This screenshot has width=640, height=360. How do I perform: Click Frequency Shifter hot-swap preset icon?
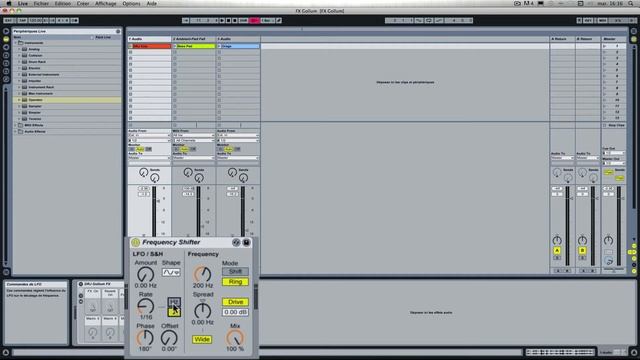(x=236, y=242)
